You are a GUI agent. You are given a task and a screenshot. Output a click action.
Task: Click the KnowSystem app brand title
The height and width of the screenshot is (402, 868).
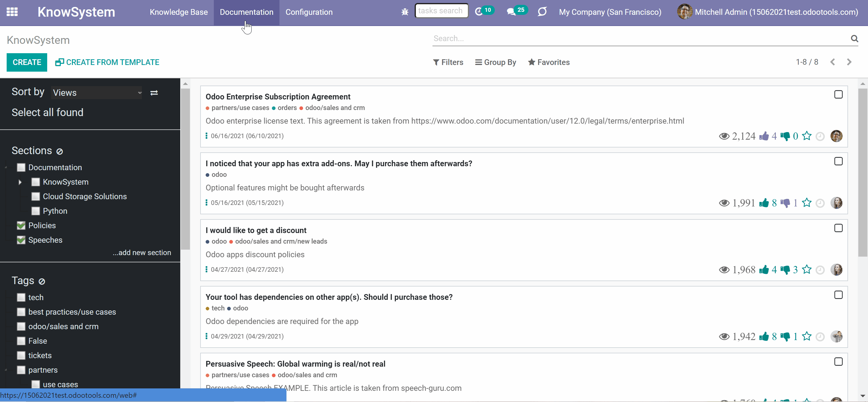pyautogui.click(x=77, y=12)
